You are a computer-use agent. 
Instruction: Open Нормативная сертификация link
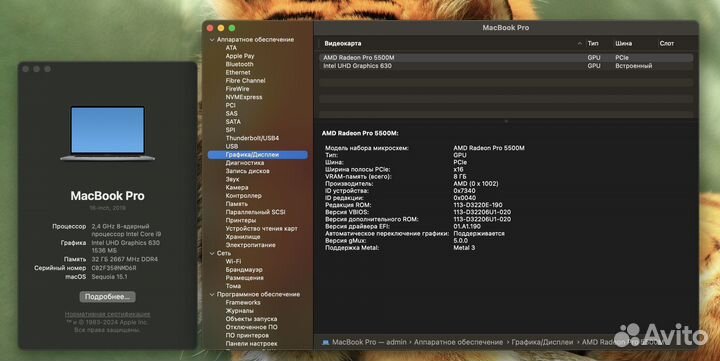pos(107,315)
